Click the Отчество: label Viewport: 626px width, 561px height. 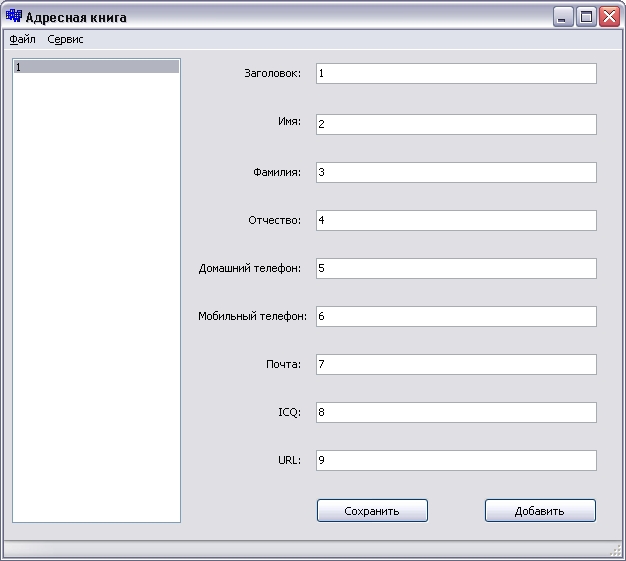[x=275, y=220]
